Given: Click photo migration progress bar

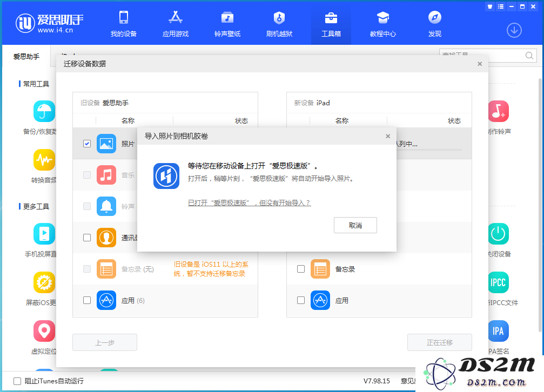Looking at the screenshot, I should click(x=429, y=150).
